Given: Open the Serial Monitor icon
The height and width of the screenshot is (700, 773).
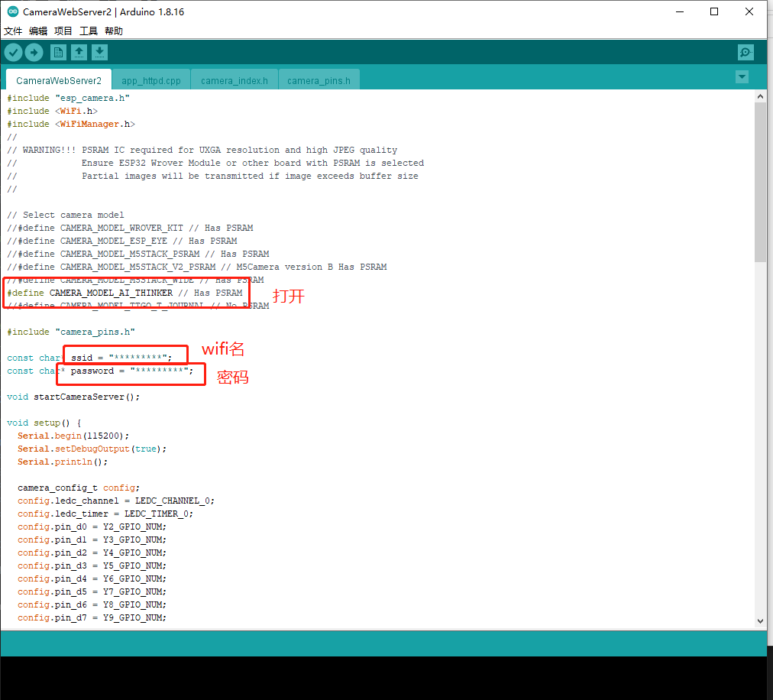Looking at the screenshot, I should pyautogui.click(x=746, y=52).
